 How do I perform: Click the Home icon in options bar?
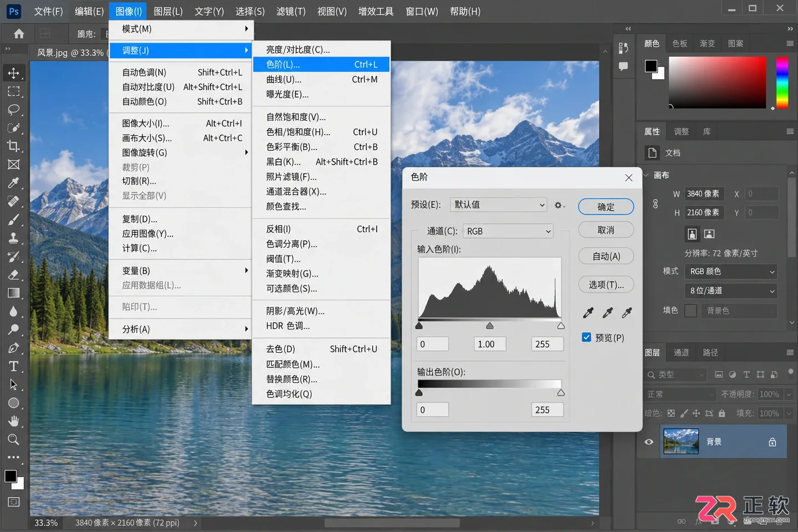point(19,34)
